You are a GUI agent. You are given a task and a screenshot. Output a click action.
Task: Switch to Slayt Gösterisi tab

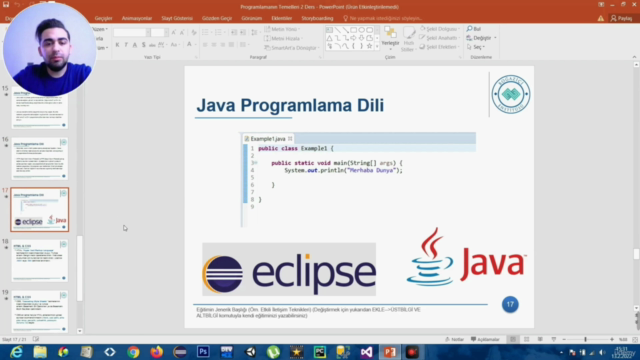pyautogui.click(x=177, y=18)
